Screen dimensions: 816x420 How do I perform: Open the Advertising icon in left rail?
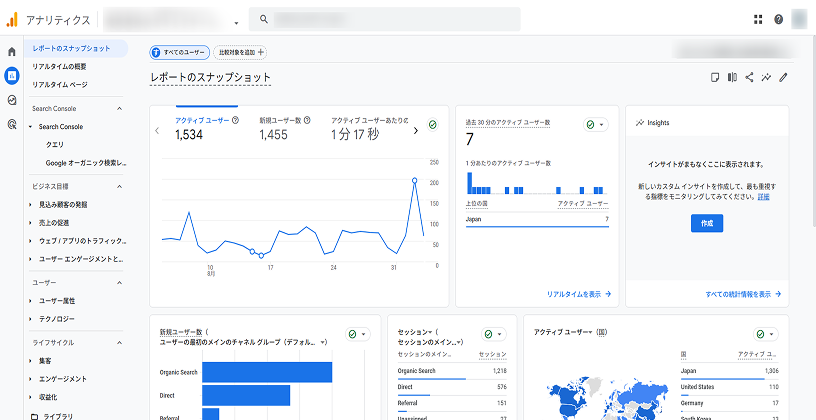click(x=11, y=125)
